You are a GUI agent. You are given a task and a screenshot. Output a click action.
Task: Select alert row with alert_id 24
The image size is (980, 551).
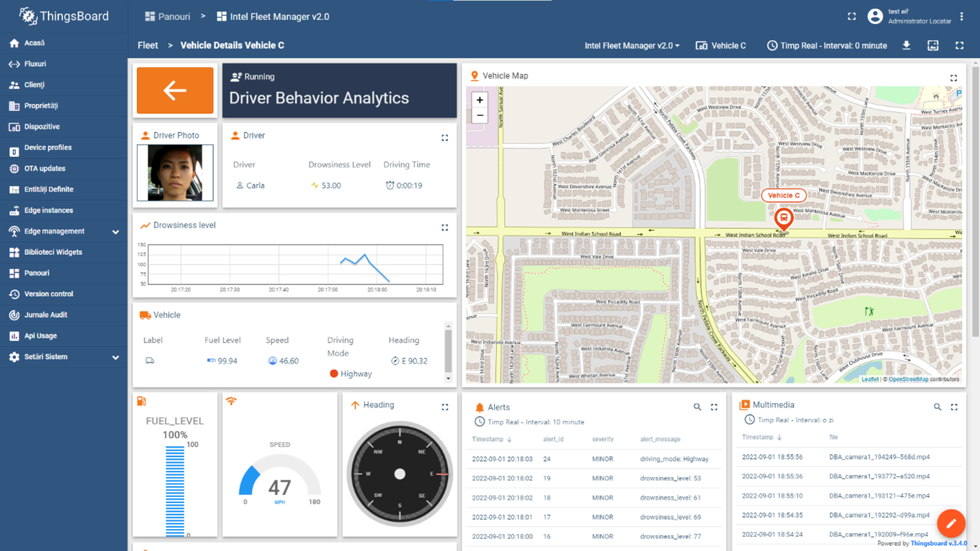(x=593, y=459)
